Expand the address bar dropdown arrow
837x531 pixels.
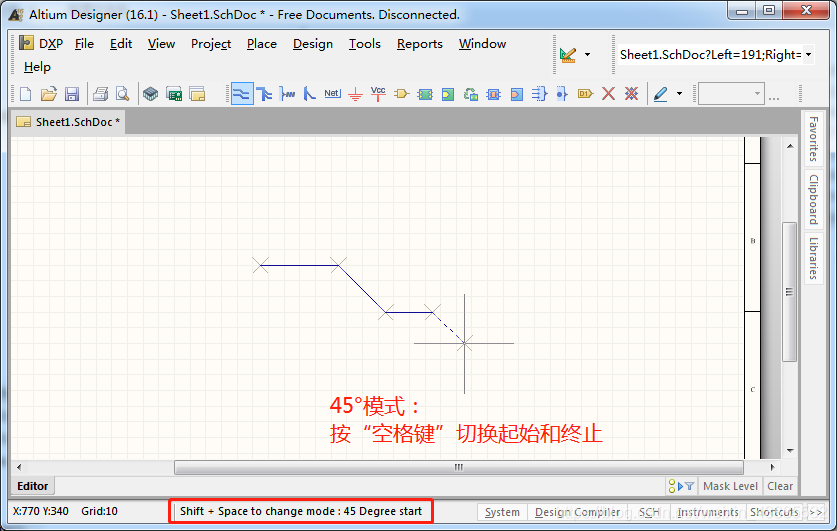coord(808,54)
